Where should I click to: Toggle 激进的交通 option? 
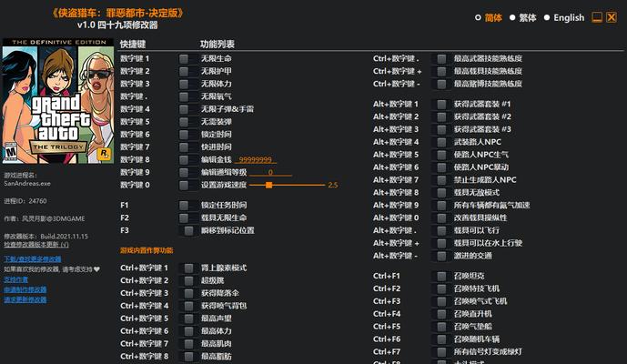(441, 256)
